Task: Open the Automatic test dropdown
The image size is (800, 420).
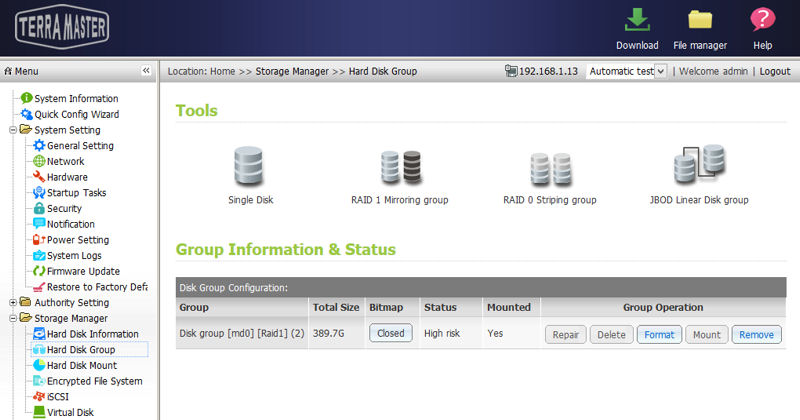Action: [626, 71]
